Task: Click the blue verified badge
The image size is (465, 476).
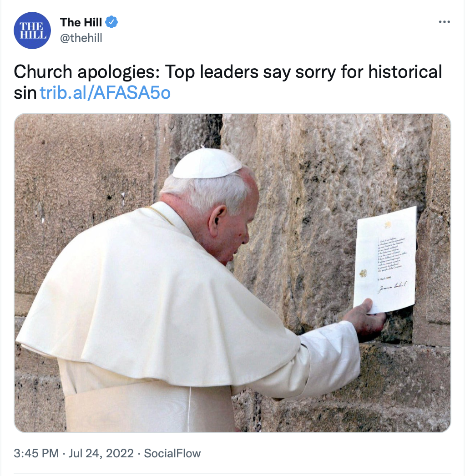Action: pos(111,22)
